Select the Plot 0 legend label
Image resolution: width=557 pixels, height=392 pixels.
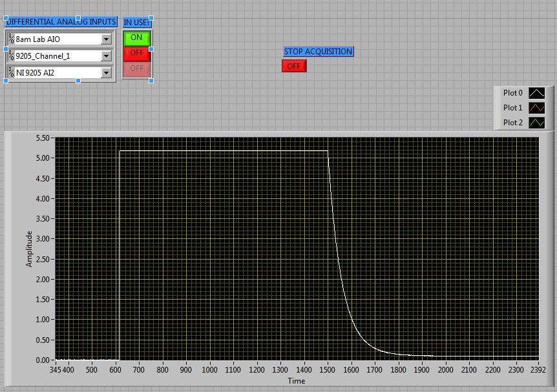(x=511, y=93)
